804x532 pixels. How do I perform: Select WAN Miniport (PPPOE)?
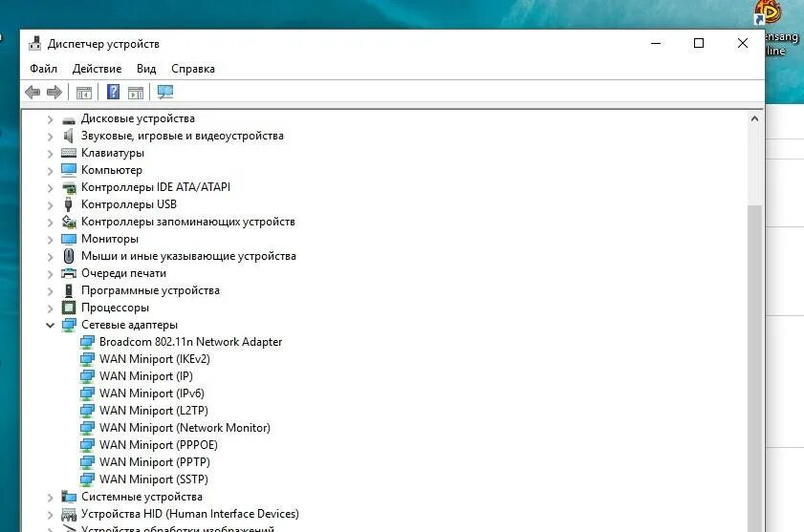159,445
